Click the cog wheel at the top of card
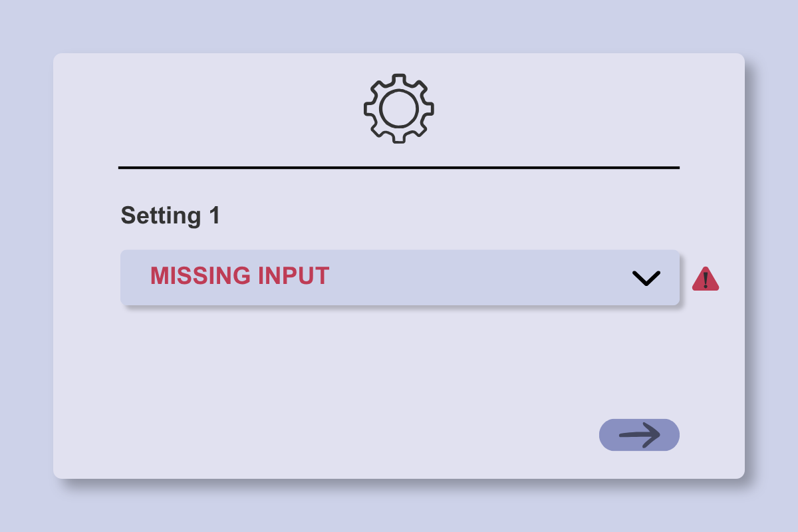The height and width of the screenshot is (532, 798). pyautogui.click(x=399, y=108)
